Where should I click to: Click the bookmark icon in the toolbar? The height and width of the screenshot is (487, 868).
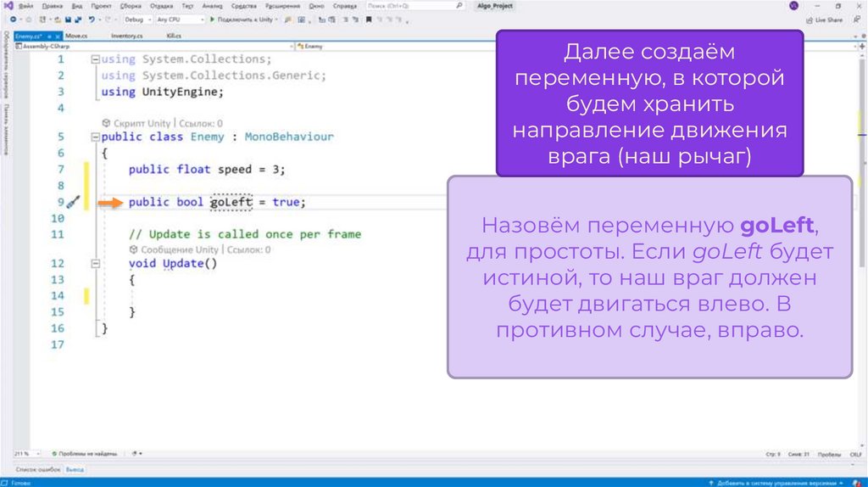368,20
